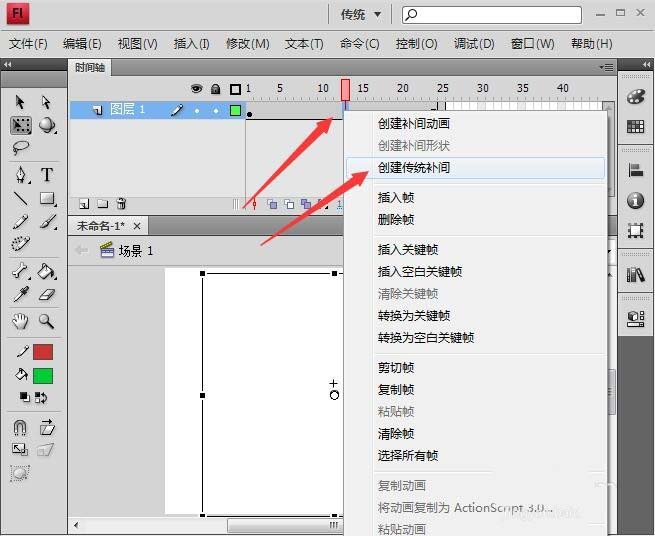Toggle the snap to objects magnet
Viewport: 655px width, 536px height.
point(20,427)
